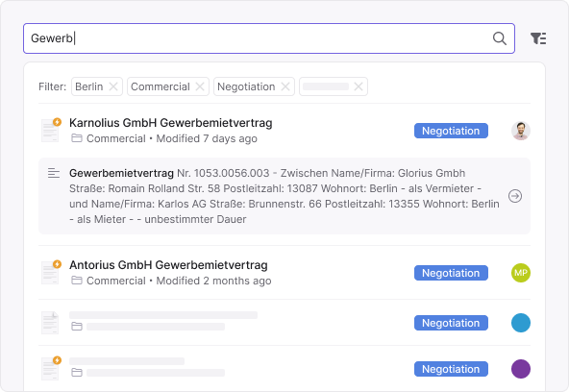Open Karnolius GmbH Gewerbemietvertrag result

(x=170, y=123)
